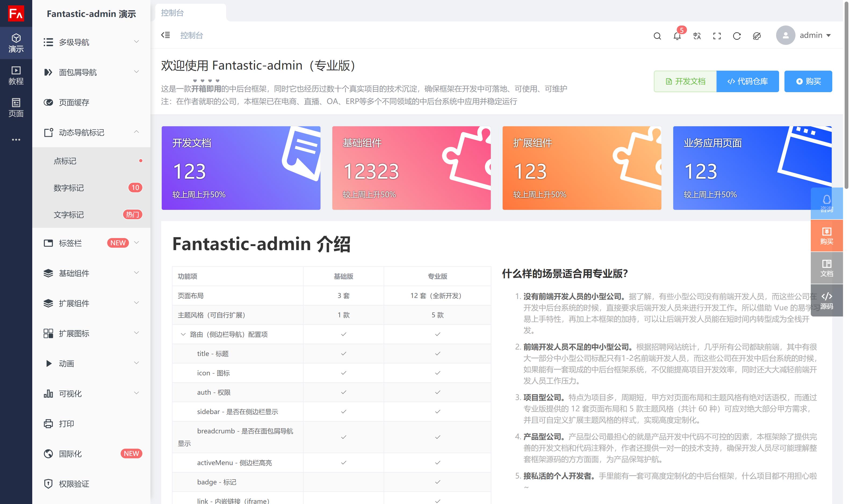The width and height of the screenshot is (850, 504).
Task: Click the settings/theme toggle icon
Action: tap(757, 35)
